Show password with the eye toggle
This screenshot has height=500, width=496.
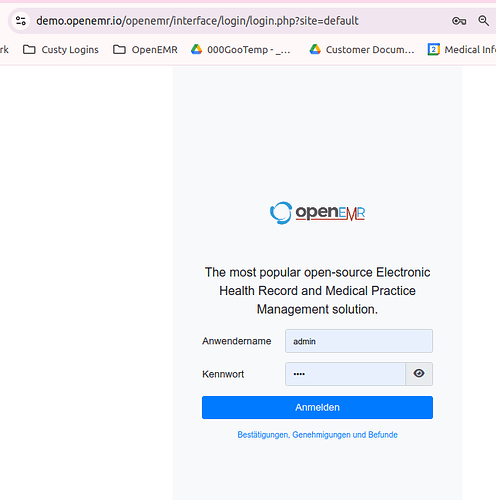click(419, 374)
